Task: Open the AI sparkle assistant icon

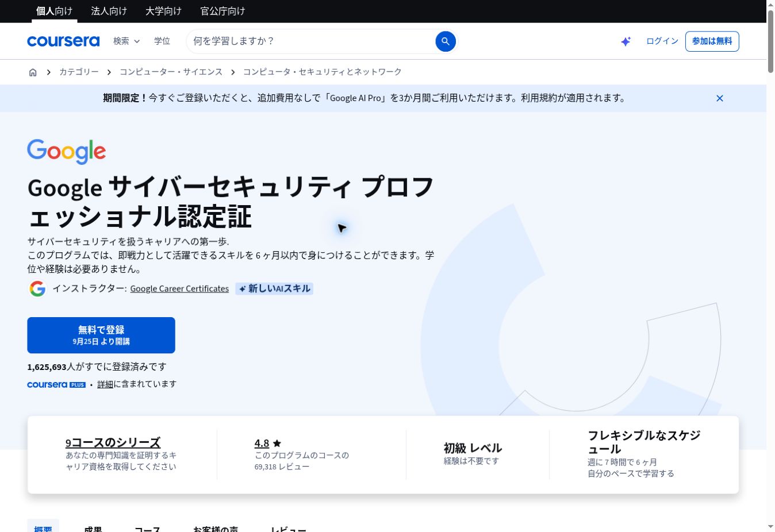Action: [x=626, y=41]
